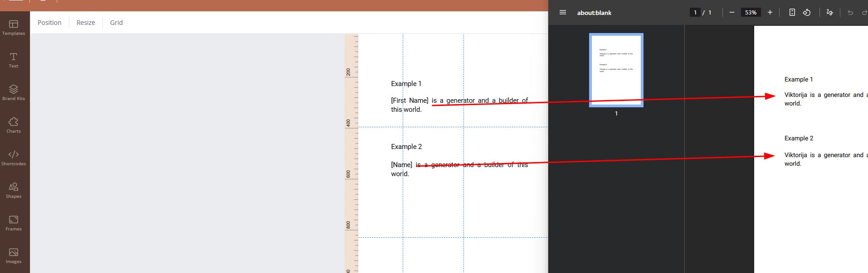
Task: Open the Shapes panel
Action: pos(14,190)
